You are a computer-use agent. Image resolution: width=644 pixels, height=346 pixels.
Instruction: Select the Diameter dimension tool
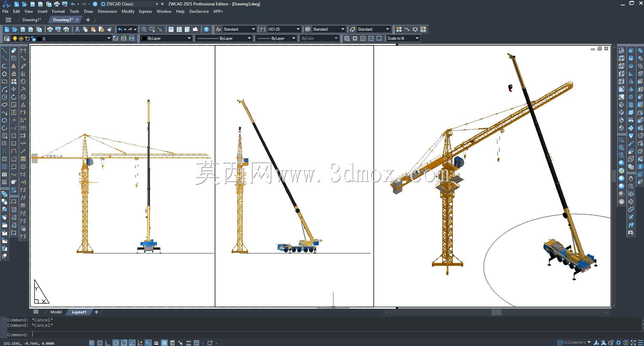pos(23,97)
